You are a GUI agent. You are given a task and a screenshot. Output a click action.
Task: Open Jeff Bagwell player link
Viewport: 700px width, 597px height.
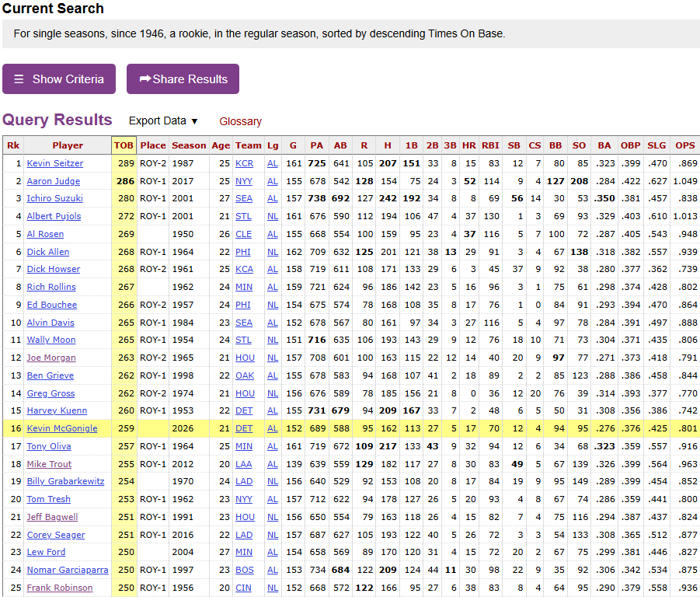click(x=52, y=517)
